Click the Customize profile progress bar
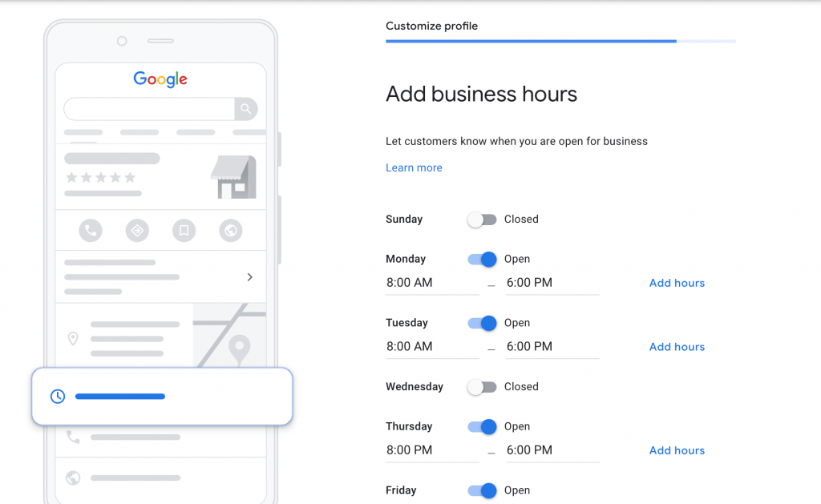 560,41
